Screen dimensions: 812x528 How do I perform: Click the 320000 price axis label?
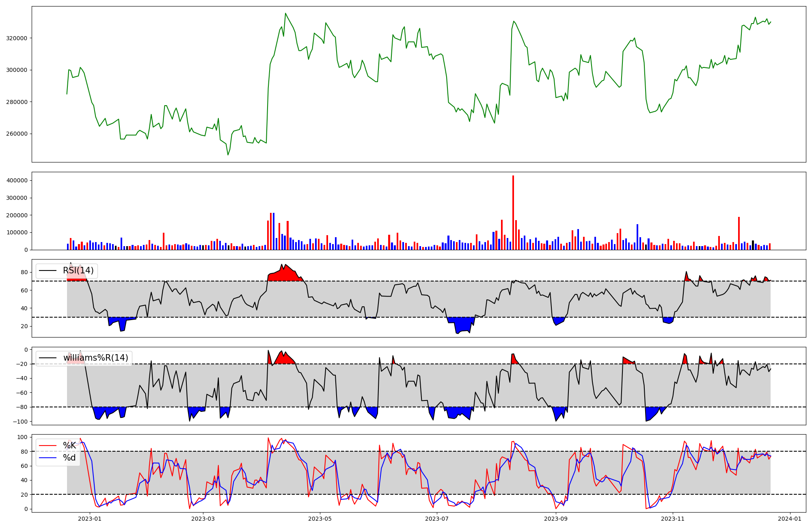tap(16, 38)
